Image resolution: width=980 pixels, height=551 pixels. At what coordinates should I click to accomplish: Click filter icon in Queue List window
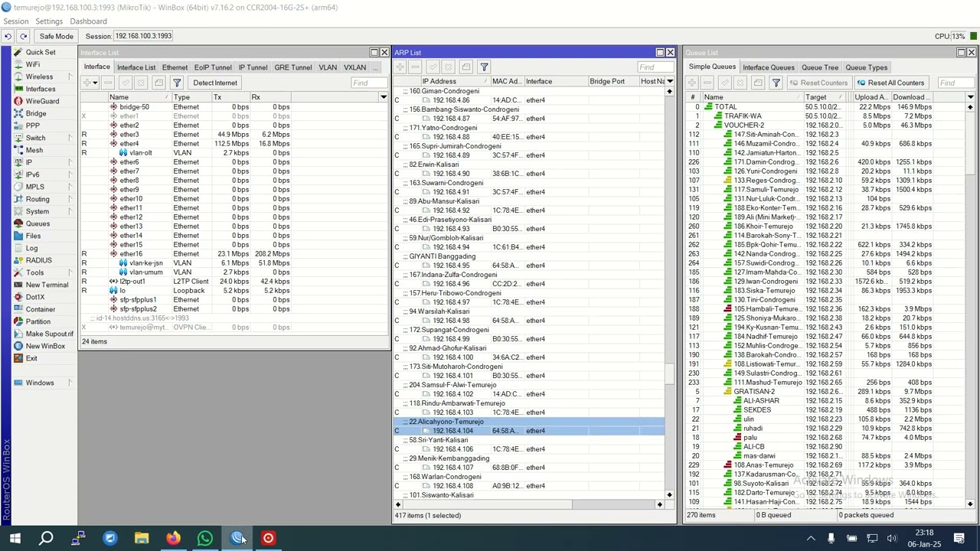click(x=776, y=83)
